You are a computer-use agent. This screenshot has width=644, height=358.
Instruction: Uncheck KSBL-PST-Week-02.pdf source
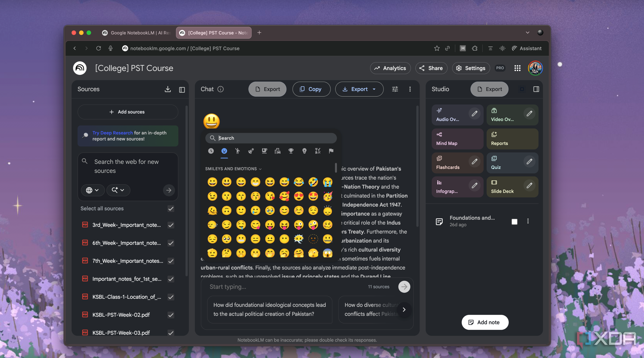[x=171, y=315]
